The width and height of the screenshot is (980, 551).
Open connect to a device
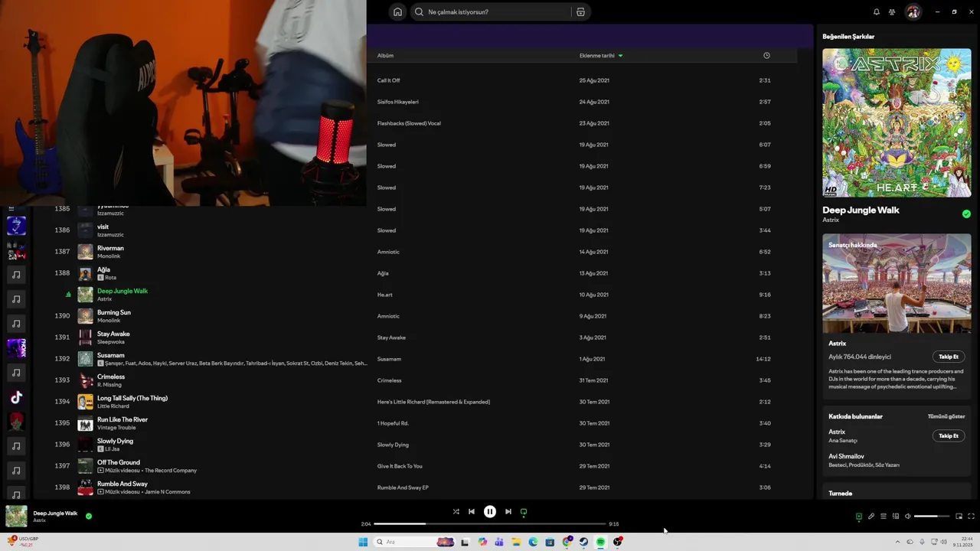895,516
